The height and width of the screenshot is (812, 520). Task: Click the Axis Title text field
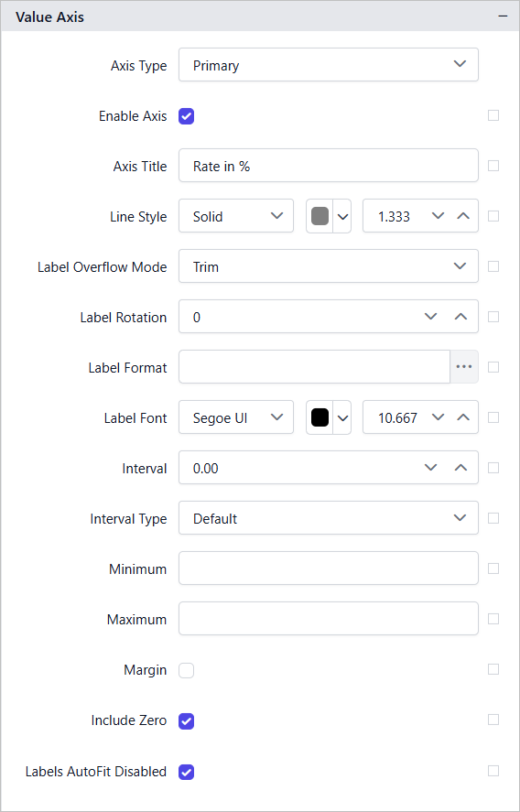coord(329,166)
